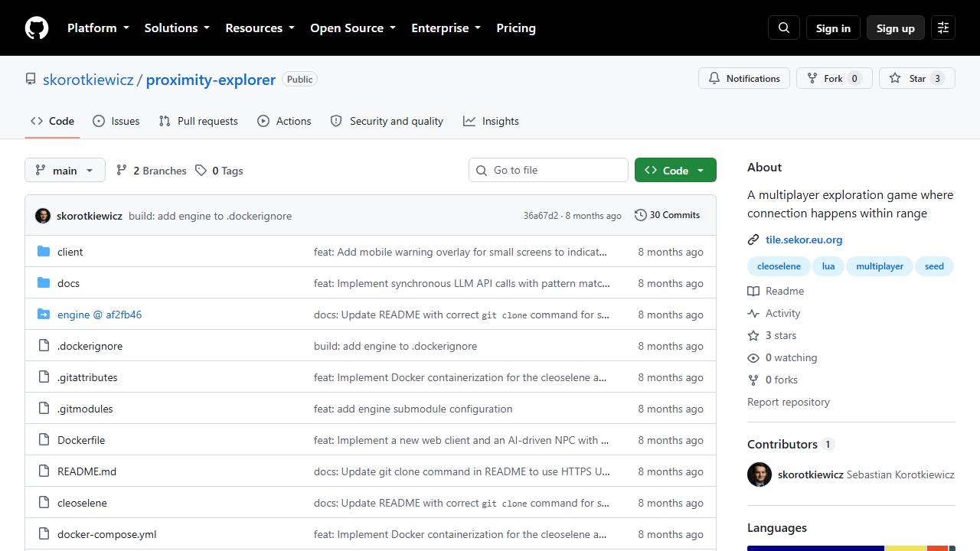This screenshot has width=980, height=551.
Task: Open the Report repository link
Action: (x=789, y=402)
